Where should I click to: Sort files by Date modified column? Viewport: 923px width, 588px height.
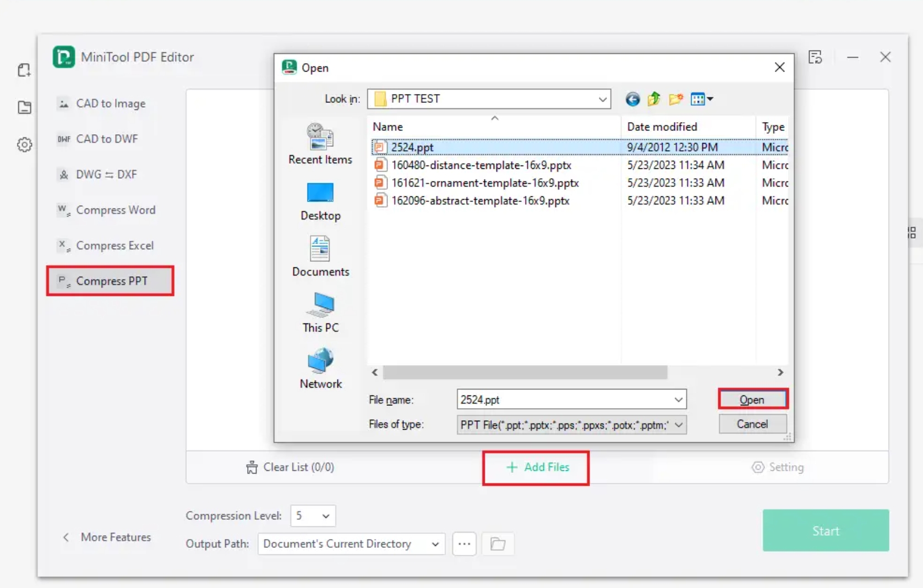(688, 127)
